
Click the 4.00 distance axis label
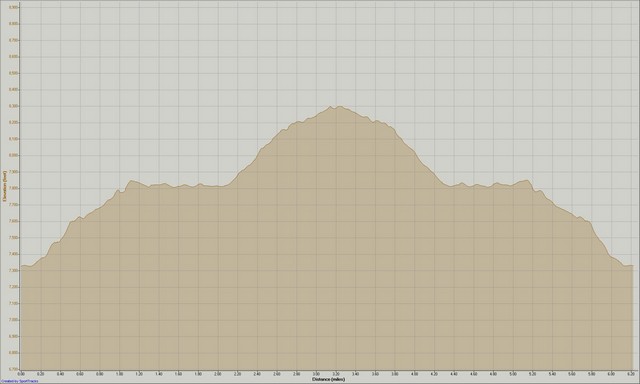tap(415, 374)
